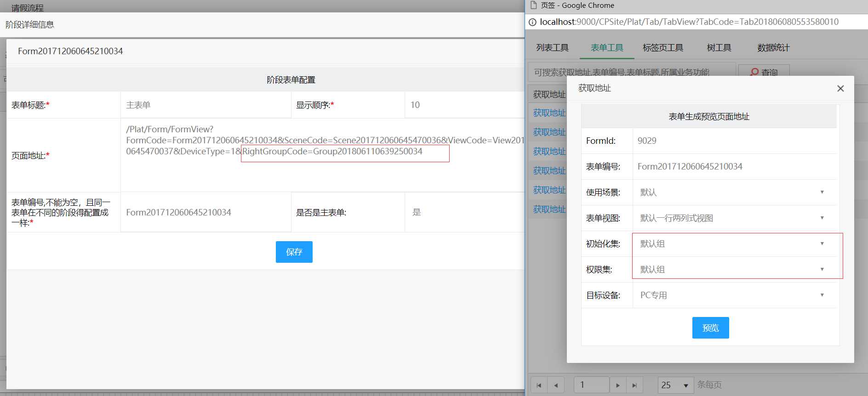Click the last 获取地址 link in list

[x=549, y=209]
